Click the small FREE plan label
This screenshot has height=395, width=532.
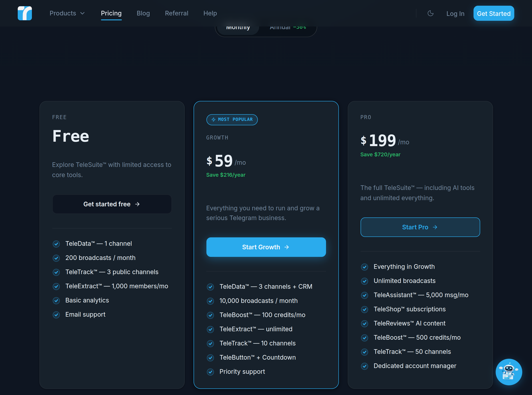click(x=59, y=117)
